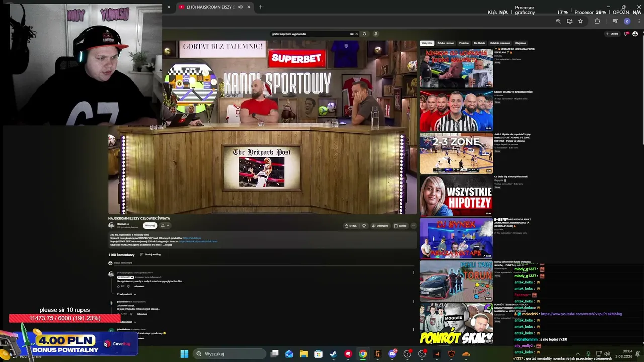Clear the YouTube search query with the X
The height and width of the screenshot is (362, 644).
coord(356,34)
